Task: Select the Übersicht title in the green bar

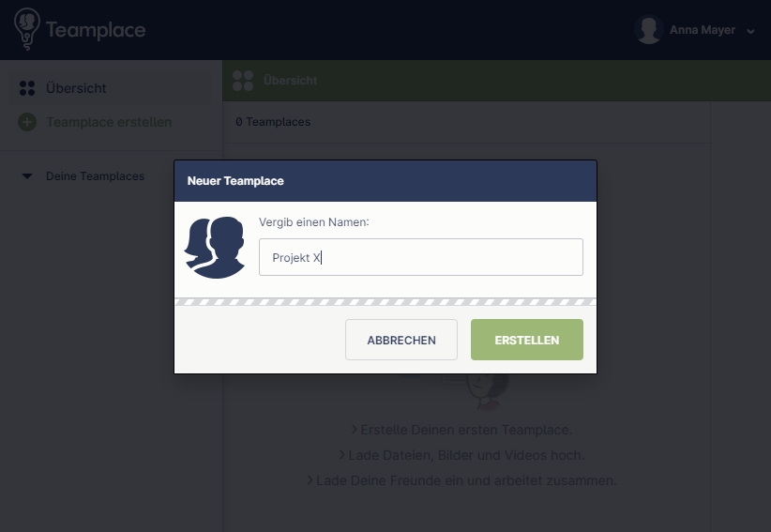Action: pyautogui.click(x=290, y=80)
